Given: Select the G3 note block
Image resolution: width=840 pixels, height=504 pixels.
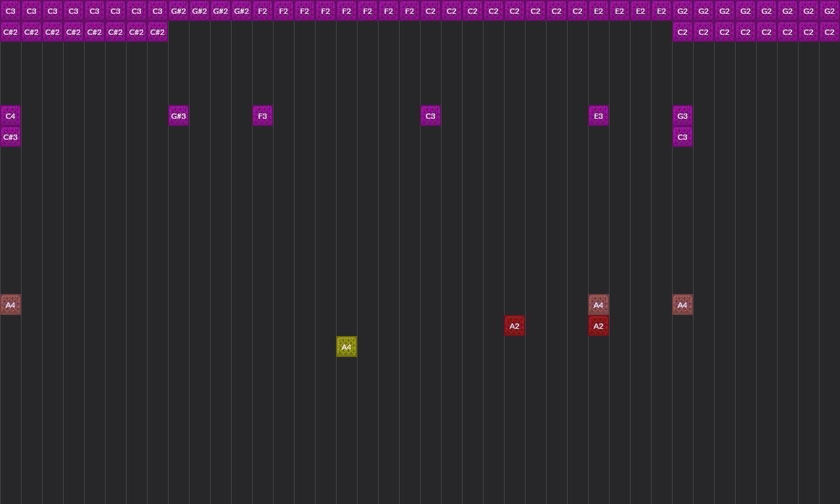Looking at the screenshot, I should coord(682,116).
